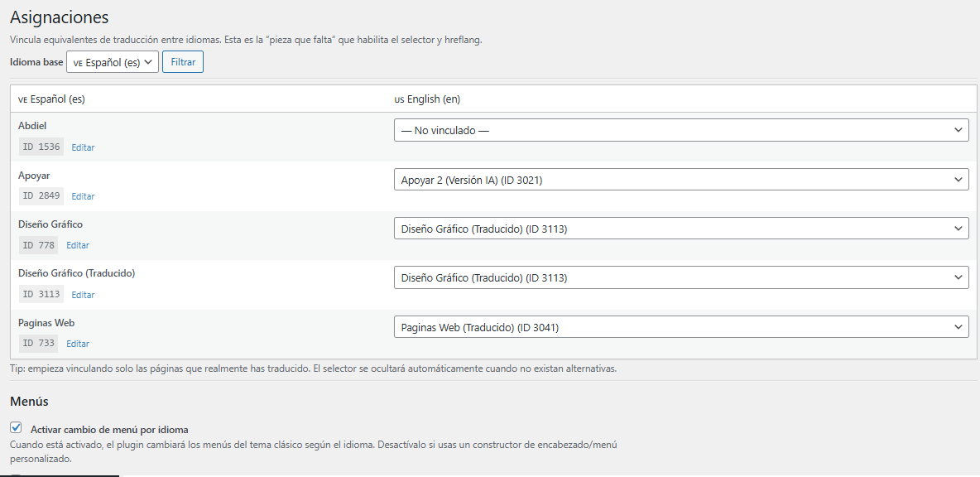The height and width of the screenshot is (477, 980).
Task: Click Editar next to Diseño Gráfico
Action: [77, 244]
